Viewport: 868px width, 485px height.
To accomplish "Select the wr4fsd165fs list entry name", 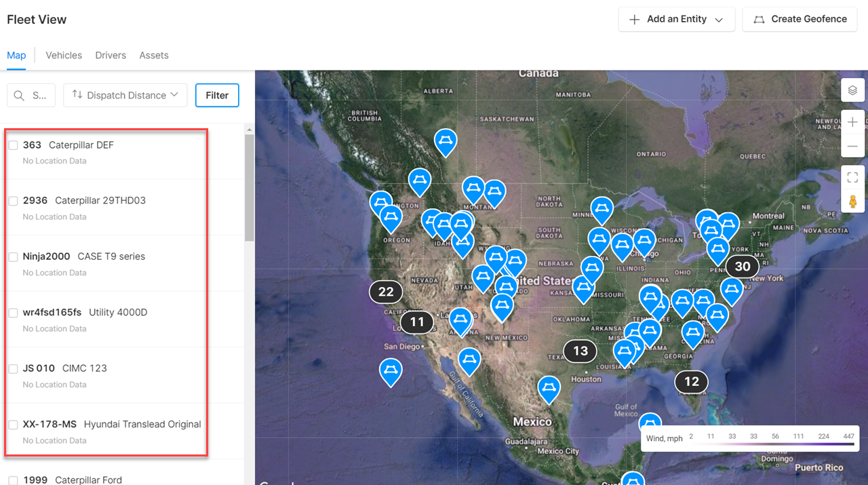I will (52, 313).
